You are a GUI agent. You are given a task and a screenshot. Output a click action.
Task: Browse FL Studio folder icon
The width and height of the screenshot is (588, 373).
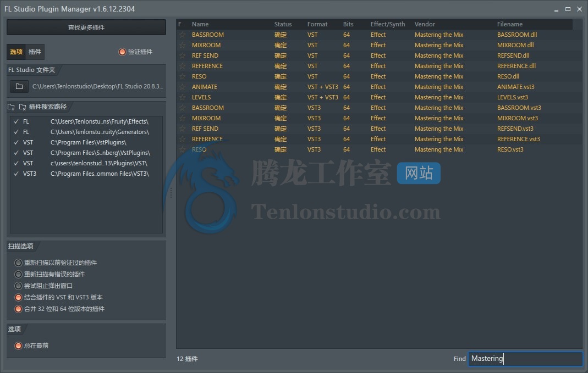pos(19,86)
